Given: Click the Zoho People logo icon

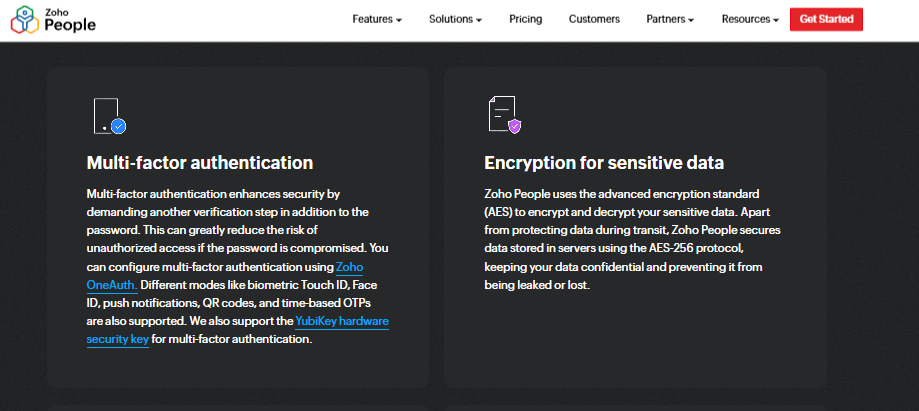Looking at the screenshot, I should [x=25, y=20].
